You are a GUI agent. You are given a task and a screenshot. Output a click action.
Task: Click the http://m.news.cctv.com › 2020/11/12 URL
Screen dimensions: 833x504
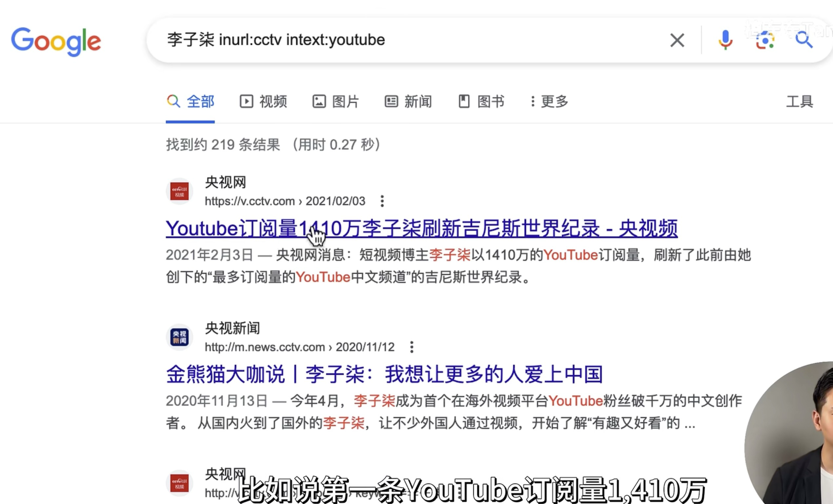pos(299,347)
